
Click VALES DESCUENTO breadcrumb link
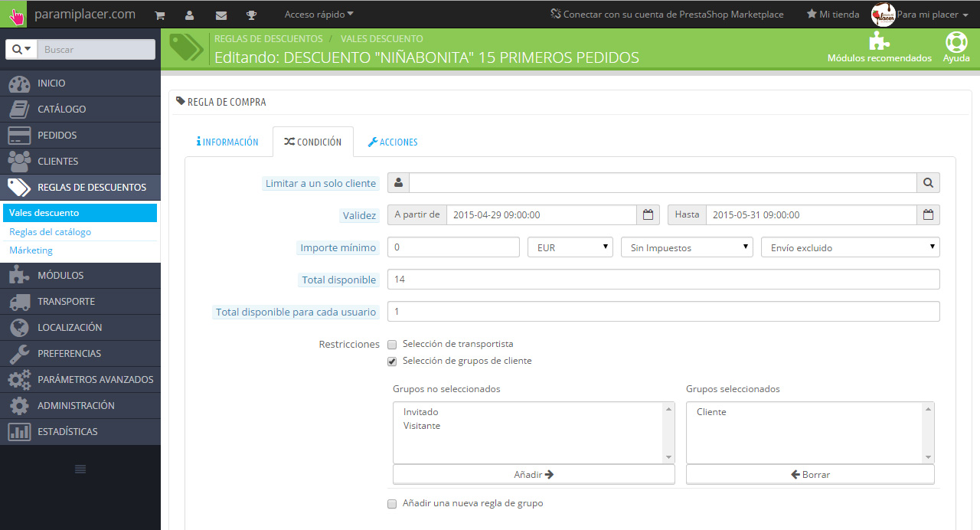[382, 38]
